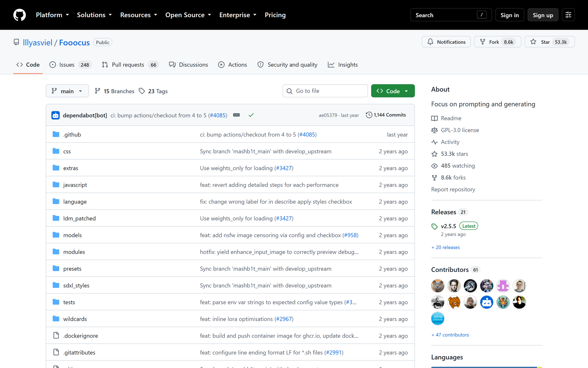The image size is (588, 368).
Task: Open the GPL-3.0 license link
Action: tap(455, 130)
